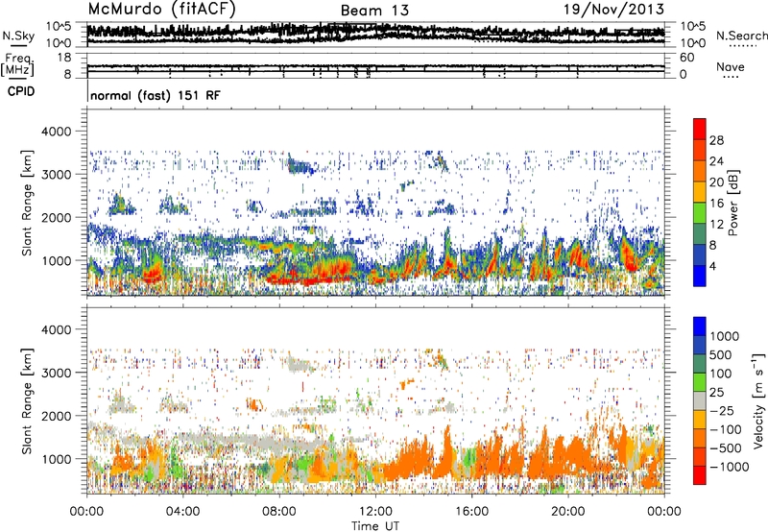Click the 'Freq. [MHz]' axis label
Viewport: 768px width, 532px height.
pyautogui.click(x=18, y=64)
